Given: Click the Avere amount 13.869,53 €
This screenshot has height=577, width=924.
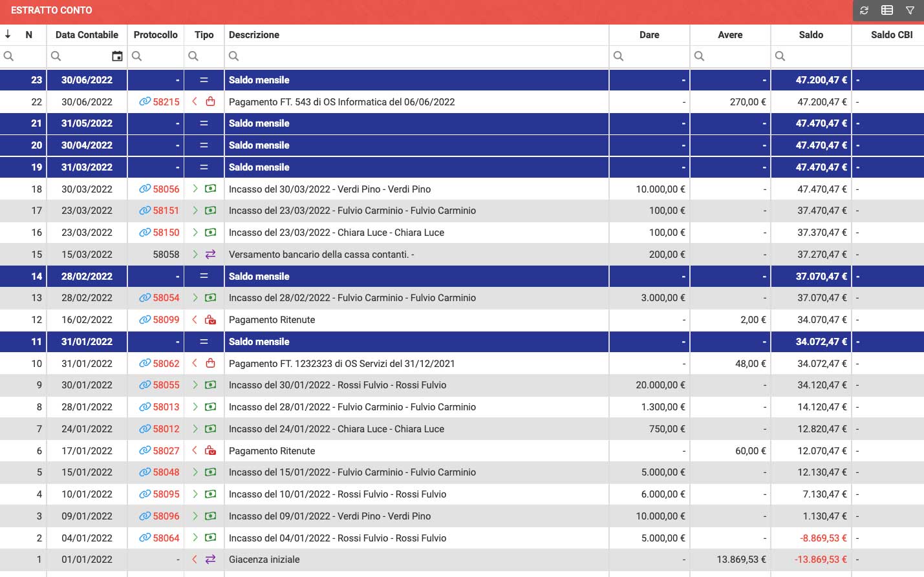Looking at the screenshot, I should [741, 560].
